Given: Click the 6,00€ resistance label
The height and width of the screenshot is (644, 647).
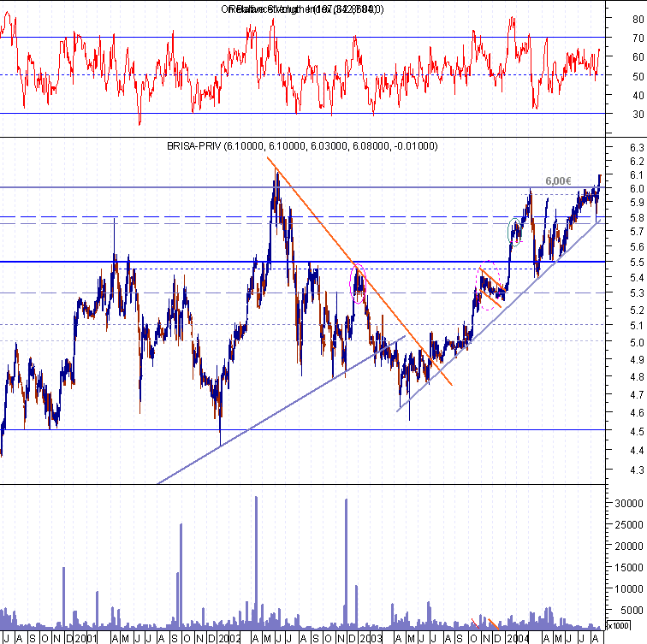Looking at the screenshot, I should click(x=558, y=181).
